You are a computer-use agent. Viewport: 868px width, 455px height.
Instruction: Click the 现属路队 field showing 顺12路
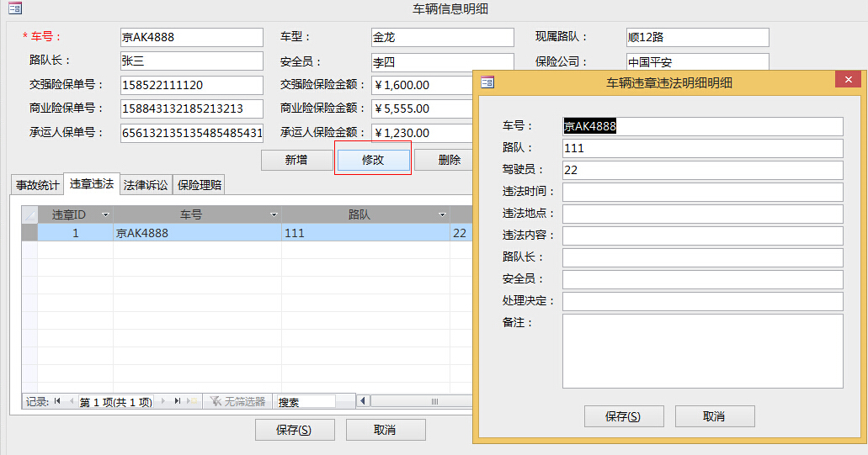pyautogui.click(x=697, y=37)
